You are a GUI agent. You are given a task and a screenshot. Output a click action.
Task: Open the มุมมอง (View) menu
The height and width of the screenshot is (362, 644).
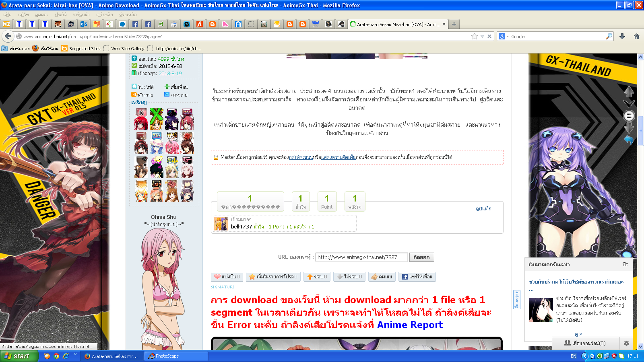tap(42, 14)
